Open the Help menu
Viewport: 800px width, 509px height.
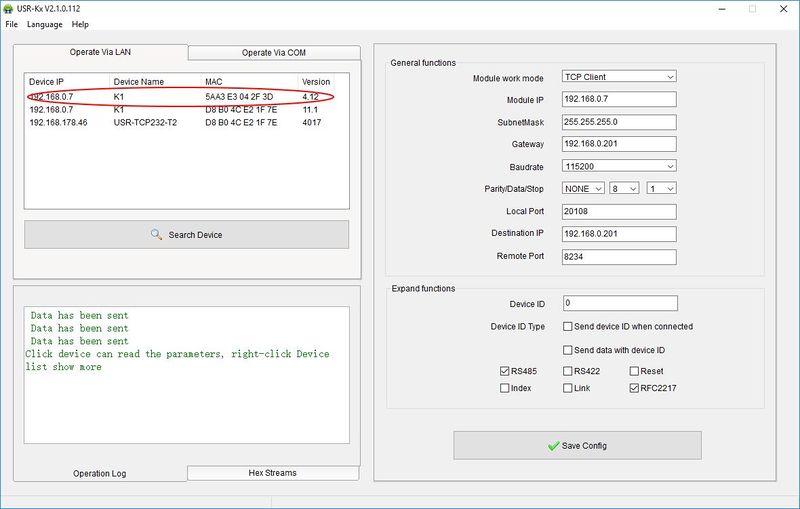click(x=80, y=24)
